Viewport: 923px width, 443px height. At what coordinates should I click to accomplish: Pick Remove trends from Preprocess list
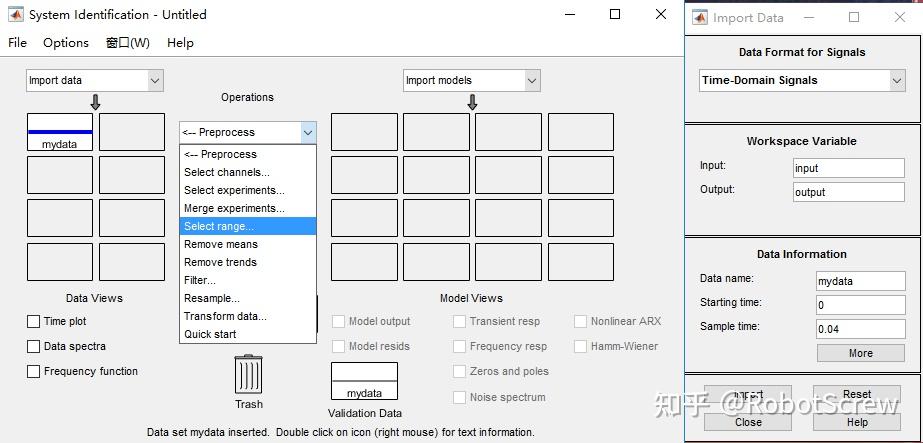coord(248,262)
